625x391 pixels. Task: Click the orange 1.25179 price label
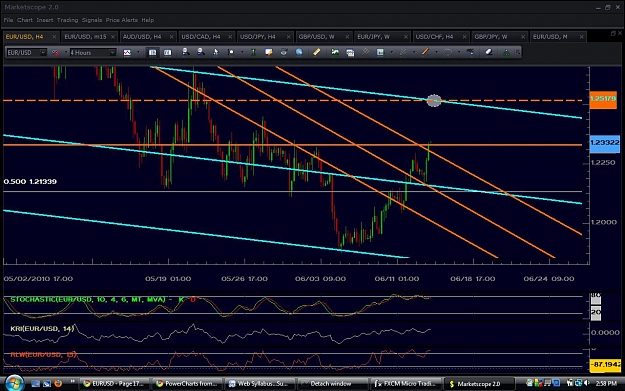603,99
